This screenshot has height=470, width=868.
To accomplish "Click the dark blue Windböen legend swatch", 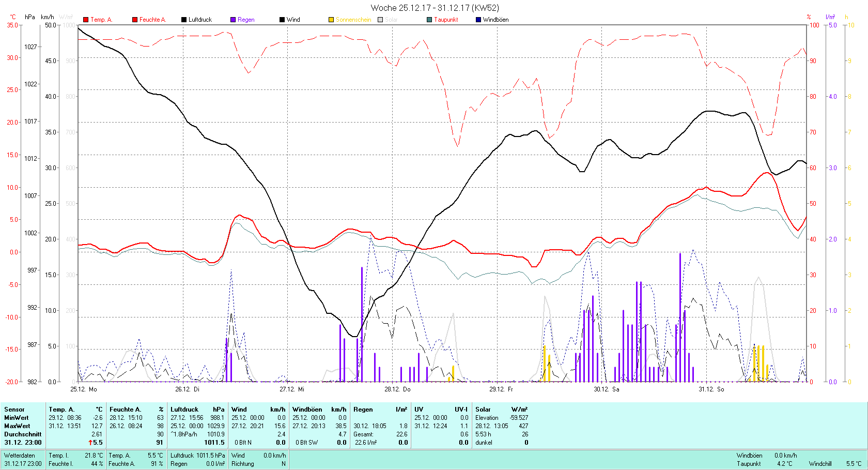I will [x=478, y=20].
